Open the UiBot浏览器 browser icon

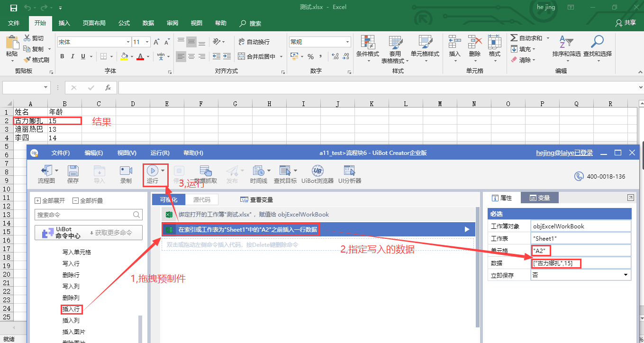click(x=317, y=171)
